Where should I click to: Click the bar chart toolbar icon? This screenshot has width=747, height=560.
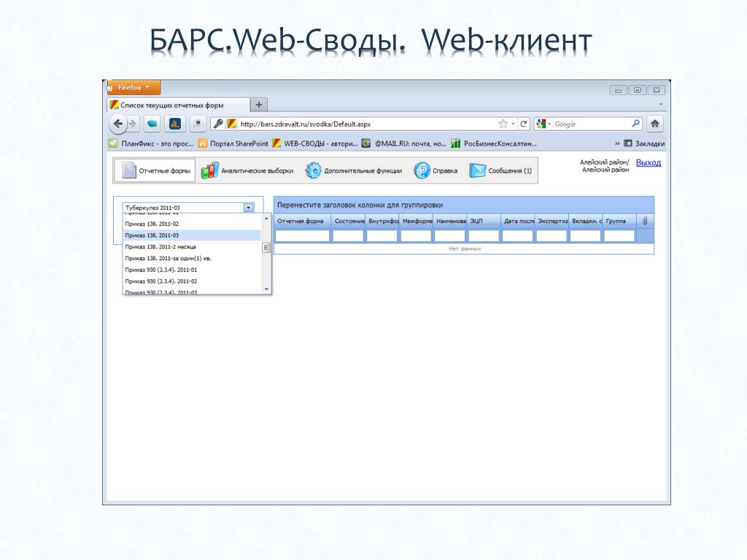(x=175, y=124)
